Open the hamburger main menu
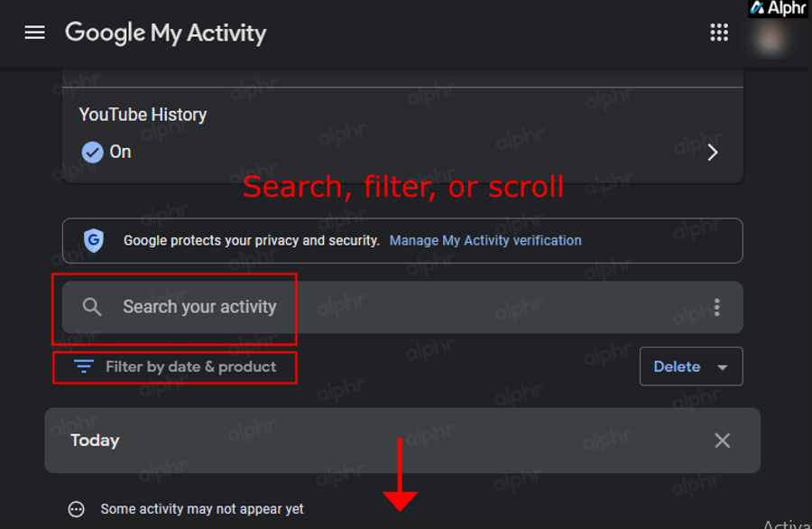 coord(34,32)
